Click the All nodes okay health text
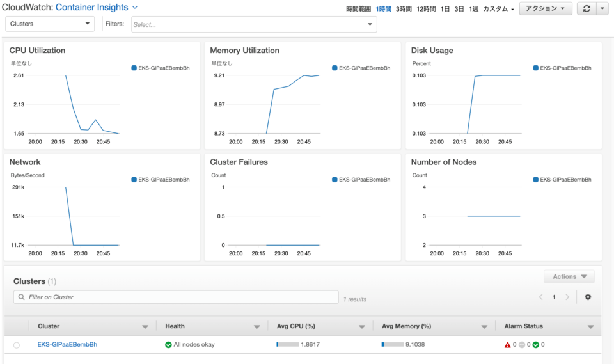 click(x=194, y=344)
